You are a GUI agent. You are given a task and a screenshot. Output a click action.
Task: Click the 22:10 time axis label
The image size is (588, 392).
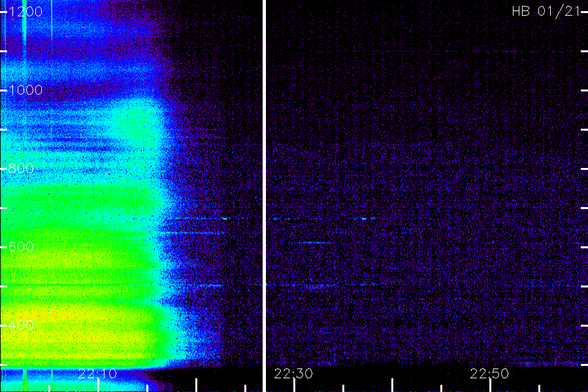pos(97,374)
